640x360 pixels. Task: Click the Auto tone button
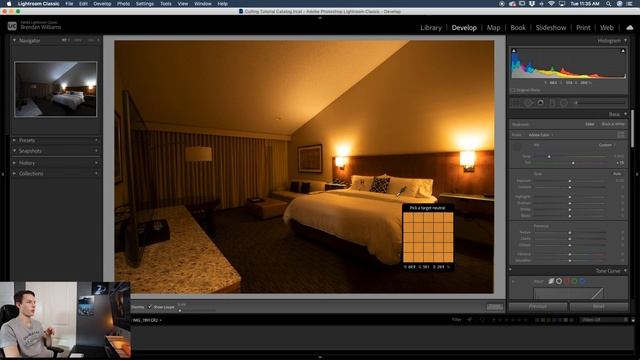(x=617, y=173)
